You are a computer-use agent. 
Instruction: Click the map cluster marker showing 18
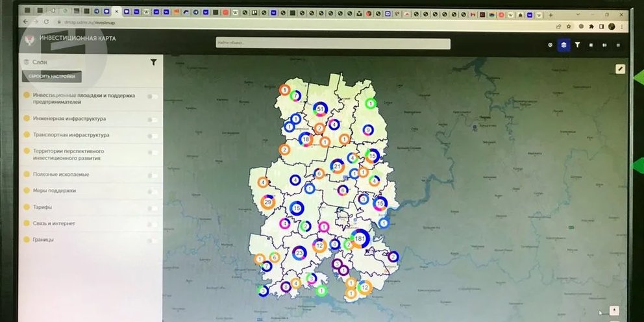click(x=306, y=139)
